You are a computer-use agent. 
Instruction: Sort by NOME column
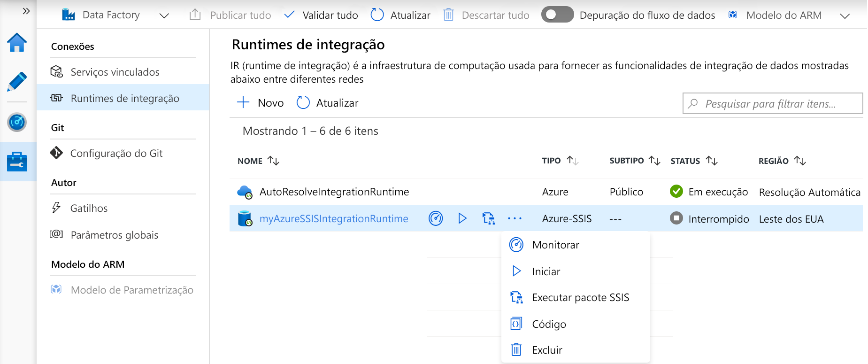tap(259, 161)
